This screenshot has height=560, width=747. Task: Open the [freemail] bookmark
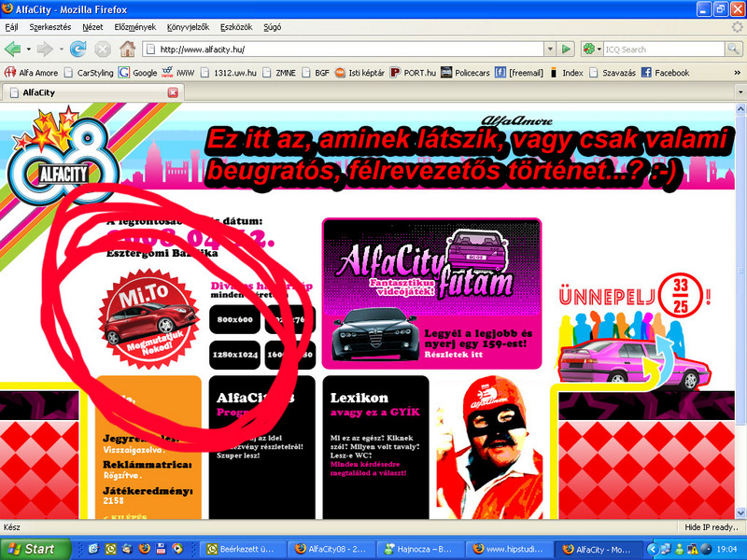pos(519,73)
